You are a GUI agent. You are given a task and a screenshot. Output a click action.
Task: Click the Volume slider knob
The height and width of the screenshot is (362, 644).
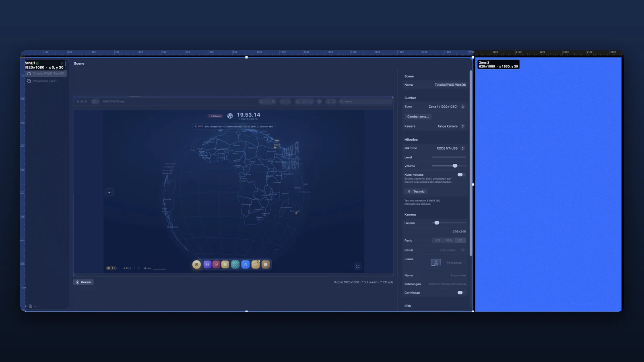pos(455,166)
